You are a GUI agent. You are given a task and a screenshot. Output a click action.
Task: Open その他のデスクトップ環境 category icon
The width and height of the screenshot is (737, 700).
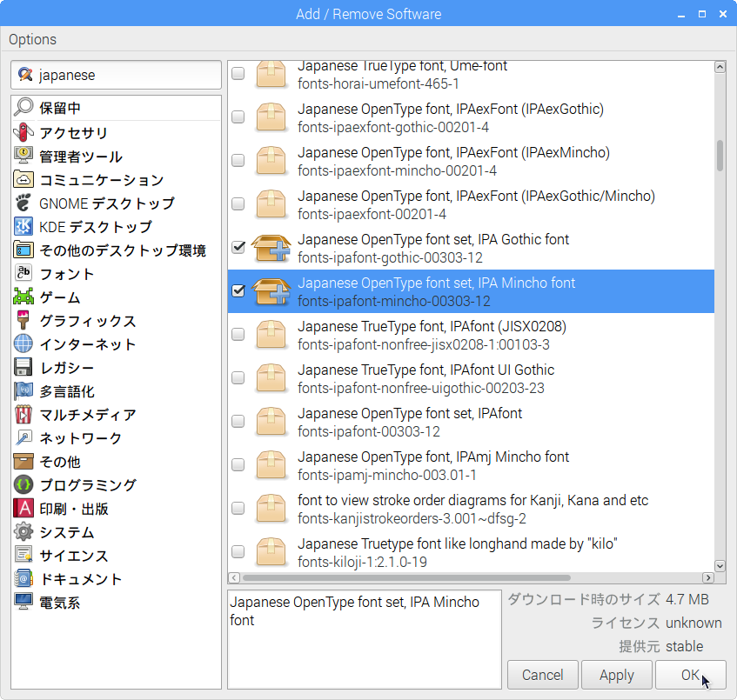pyautogui.click(x=23, y=250)
